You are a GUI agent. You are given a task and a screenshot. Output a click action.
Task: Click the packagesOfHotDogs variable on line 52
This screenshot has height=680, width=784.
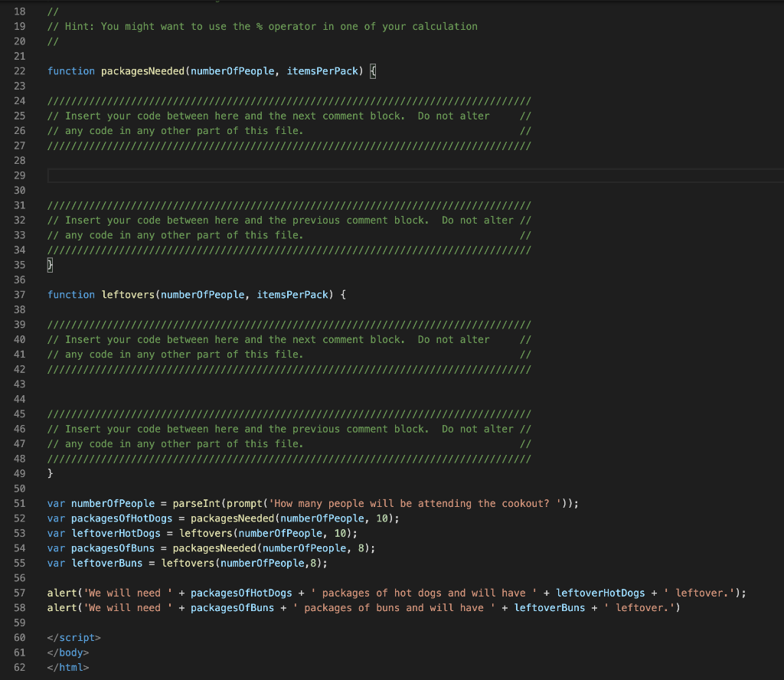120,518
